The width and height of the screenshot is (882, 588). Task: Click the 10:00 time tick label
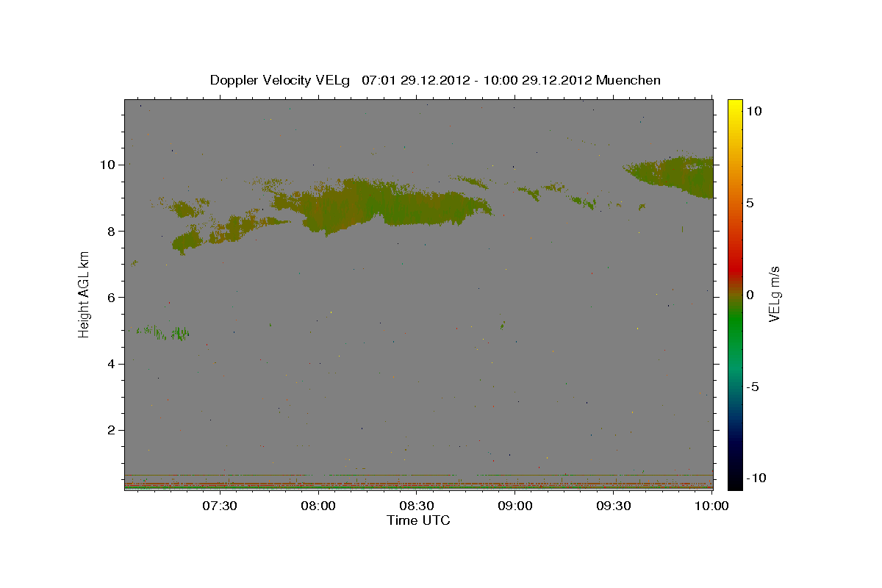point(711,506)
